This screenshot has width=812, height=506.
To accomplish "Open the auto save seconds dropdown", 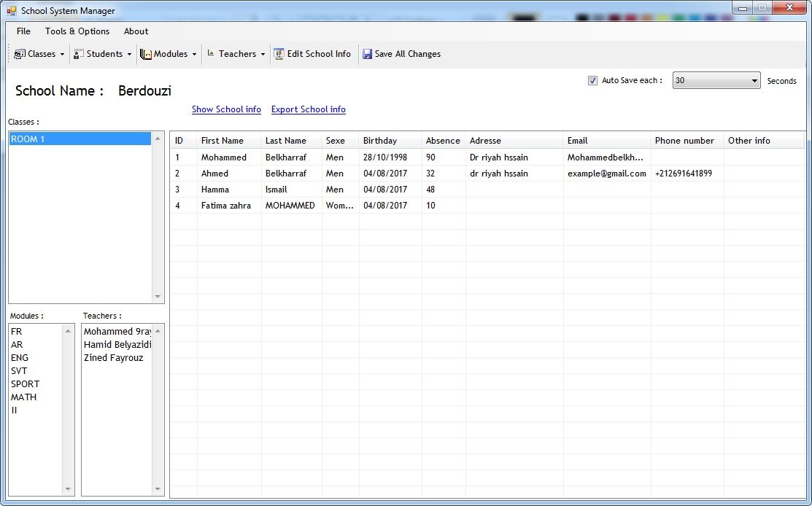I will [754, 81].
